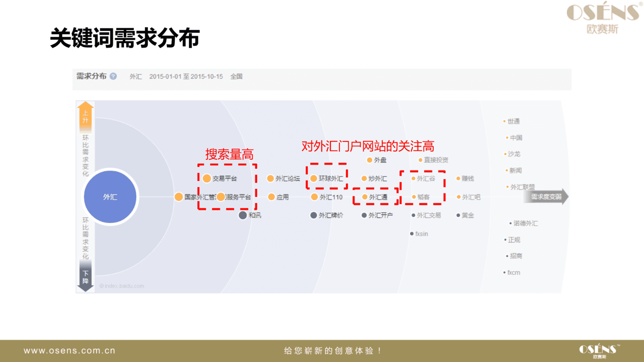This screenshot has width=644, height=362.
Task: Select the 外汇谷 keyword node
Action: point(423,178)
